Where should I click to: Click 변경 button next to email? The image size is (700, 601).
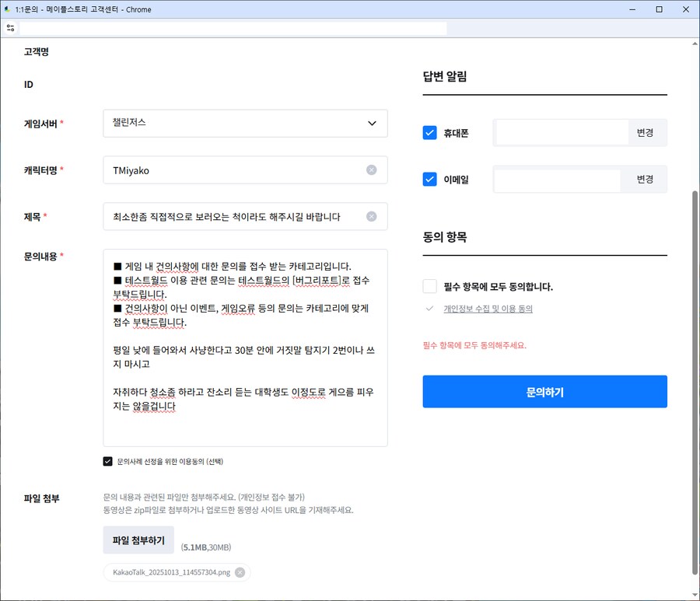pos(645,180)
